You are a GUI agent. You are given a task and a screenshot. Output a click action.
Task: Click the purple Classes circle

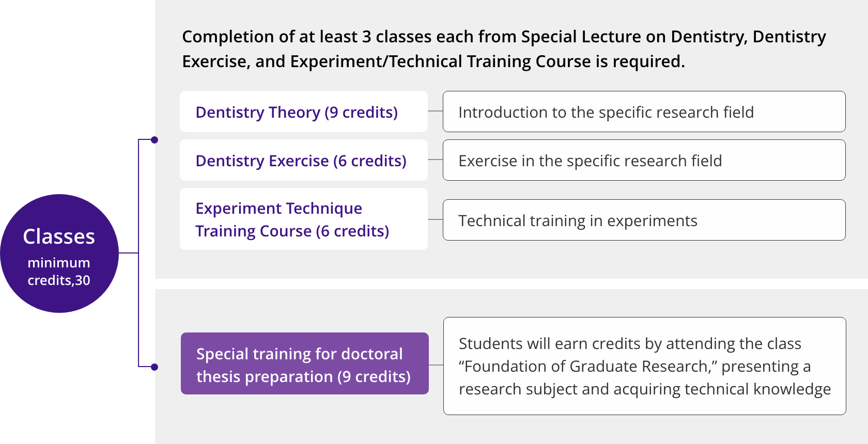tap(59, 253)
